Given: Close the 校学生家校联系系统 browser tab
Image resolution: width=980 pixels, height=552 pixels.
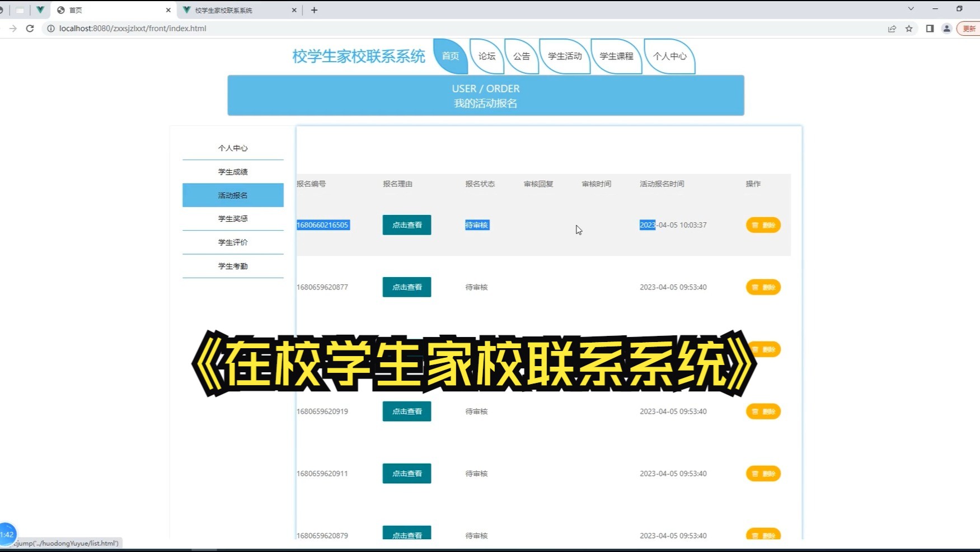Looking at the screenshot, I should pos(294,10).
